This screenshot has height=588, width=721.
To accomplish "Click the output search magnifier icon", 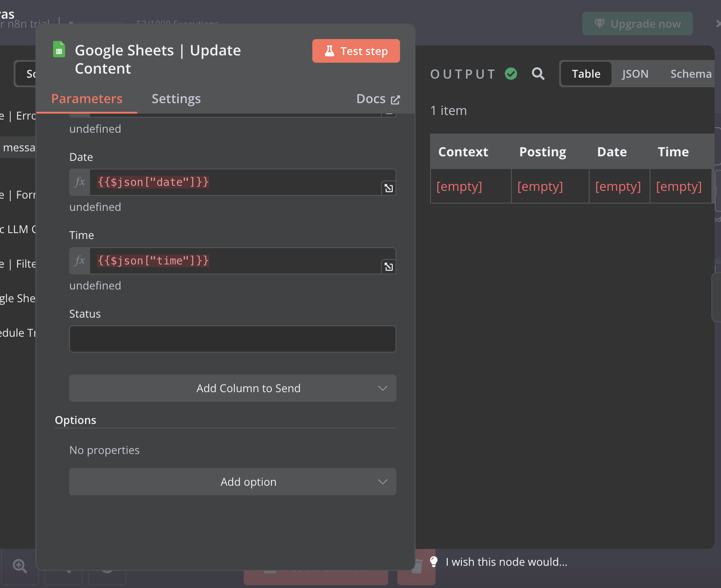I will pos(538,74).
